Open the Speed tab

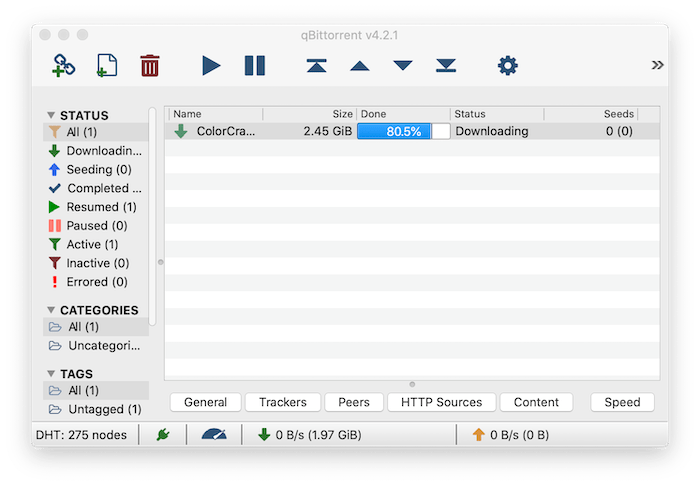click(622, 403)
